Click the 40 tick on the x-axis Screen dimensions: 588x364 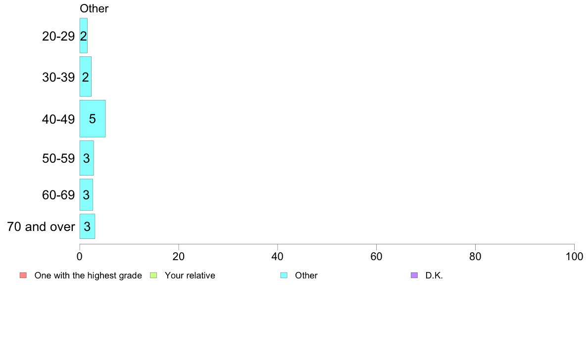(x=278, y=256)
